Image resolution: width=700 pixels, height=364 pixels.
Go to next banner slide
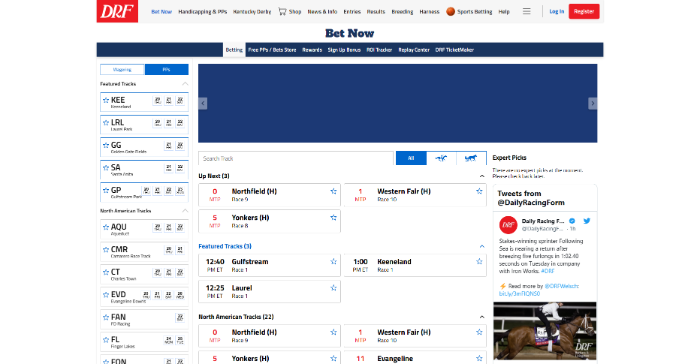pos(592,103)
